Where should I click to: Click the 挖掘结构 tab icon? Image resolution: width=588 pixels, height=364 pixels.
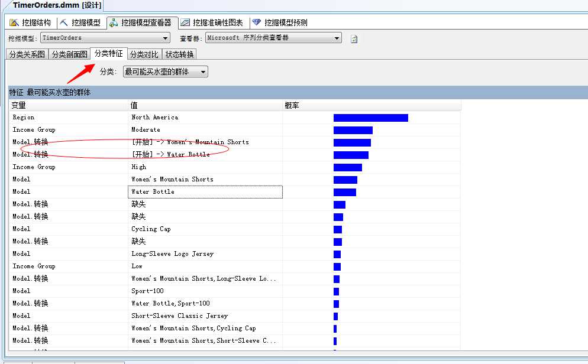14,23
